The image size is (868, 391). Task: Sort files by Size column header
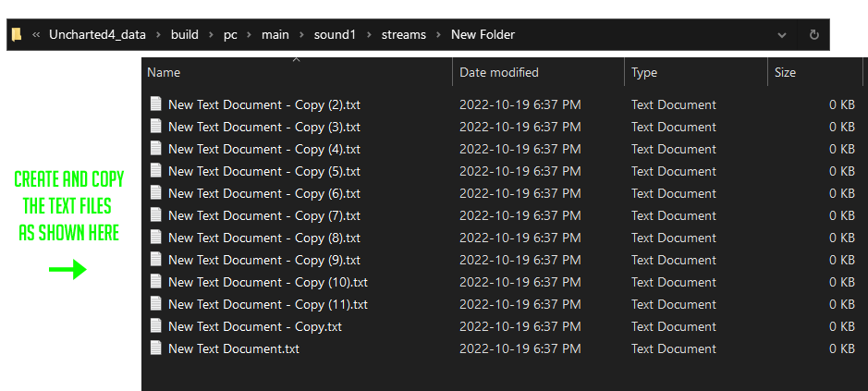coord(785,72)
